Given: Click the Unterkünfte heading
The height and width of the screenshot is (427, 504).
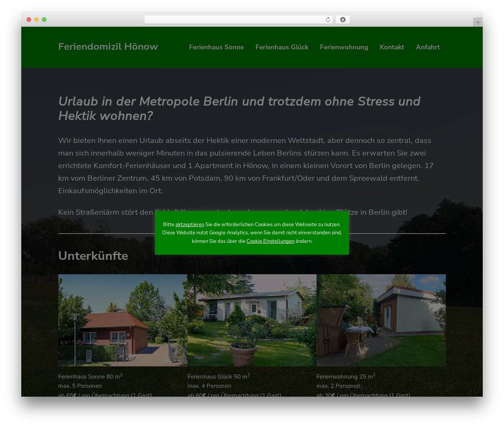Looking at the screenshot, I should (93, 256).
